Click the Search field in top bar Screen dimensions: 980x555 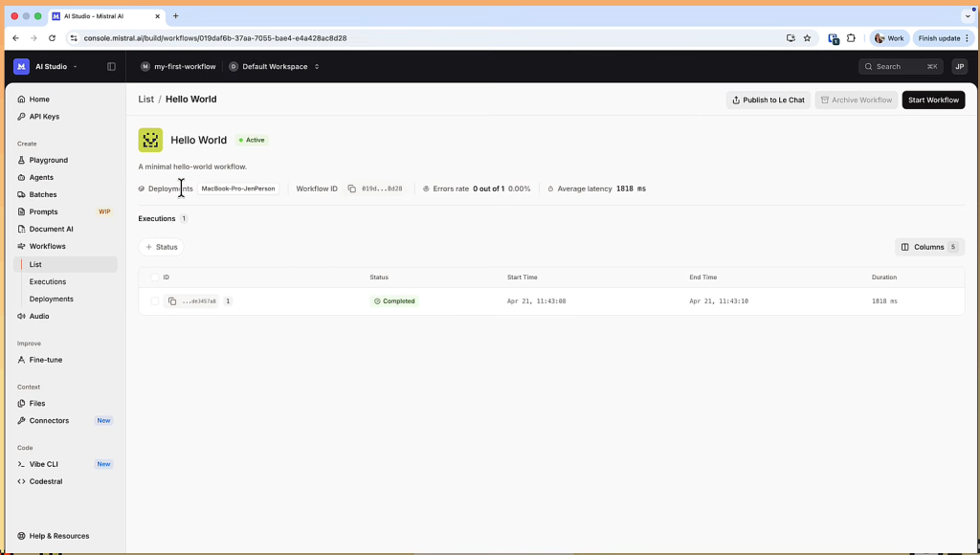point(900,67)
